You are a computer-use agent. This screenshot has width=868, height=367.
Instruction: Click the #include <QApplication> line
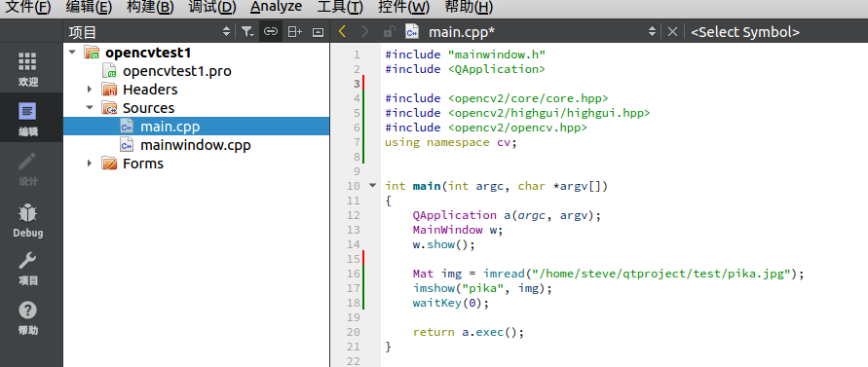coord(465,69)
